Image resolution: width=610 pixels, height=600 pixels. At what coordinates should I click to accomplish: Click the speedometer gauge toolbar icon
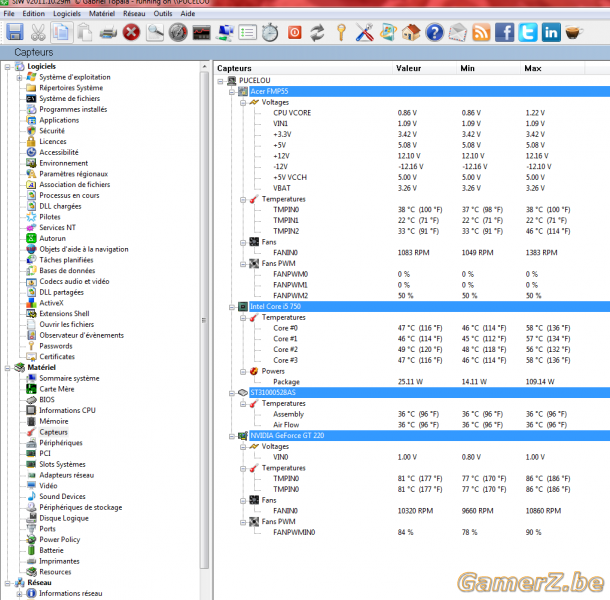point(178,32)
